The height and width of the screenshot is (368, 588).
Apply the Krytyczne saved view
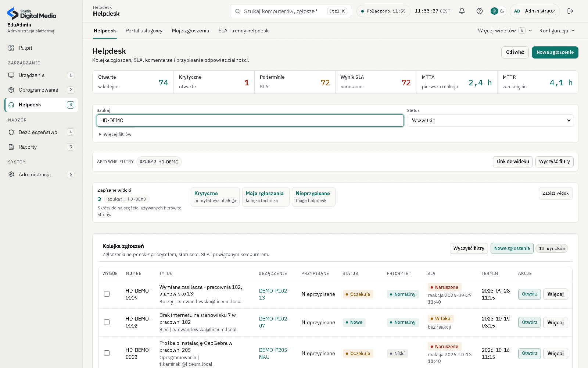(215, 197)
